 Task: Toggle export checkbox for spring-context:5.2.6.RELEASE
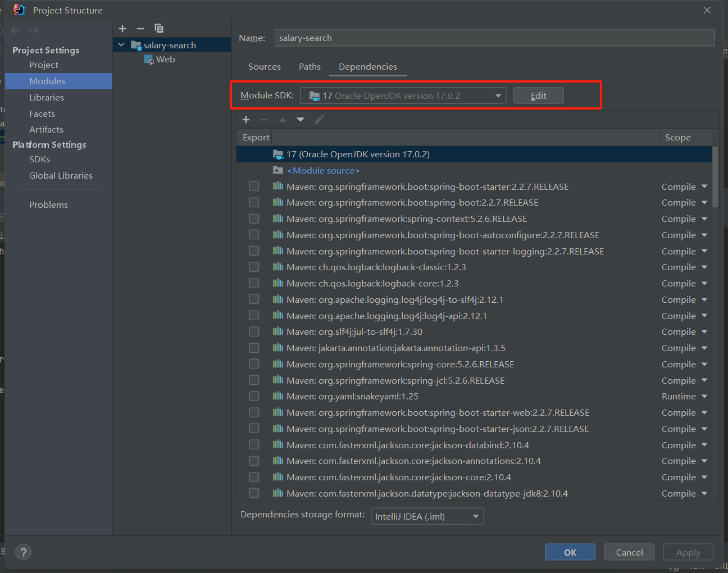click(254, 219)
